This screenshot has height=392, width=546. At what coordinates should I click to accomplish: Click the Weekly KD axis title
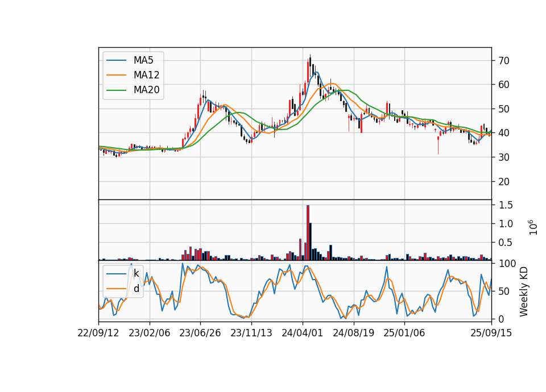(x=524, y=292)
